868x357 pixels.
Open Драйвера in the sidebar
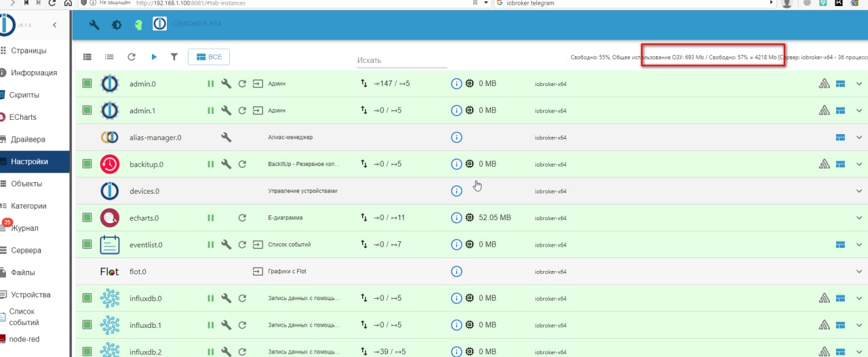35,140
